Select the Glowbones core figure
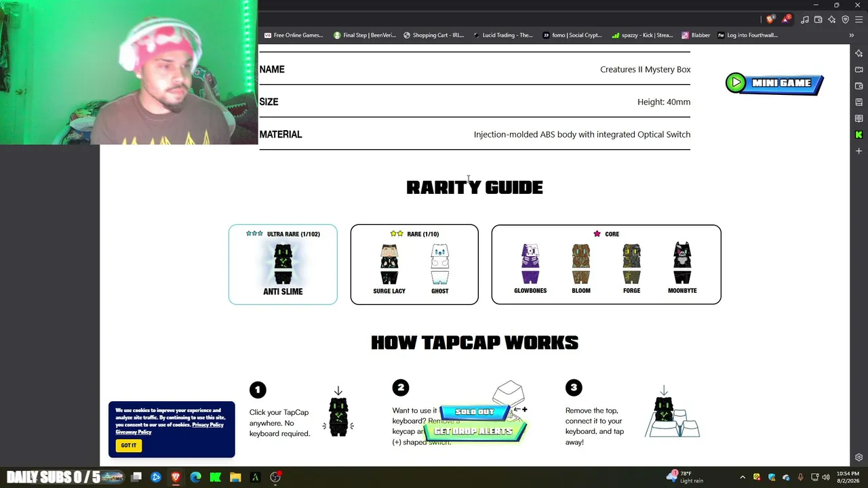 pyautogui.click(x=530, y=269)
